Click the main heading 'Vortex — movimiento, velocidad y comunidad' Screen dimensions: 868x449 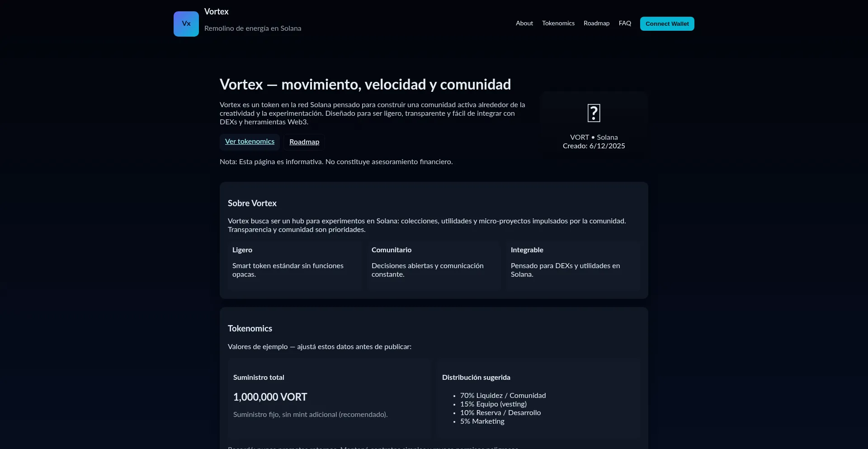click(x=365, y=85)
